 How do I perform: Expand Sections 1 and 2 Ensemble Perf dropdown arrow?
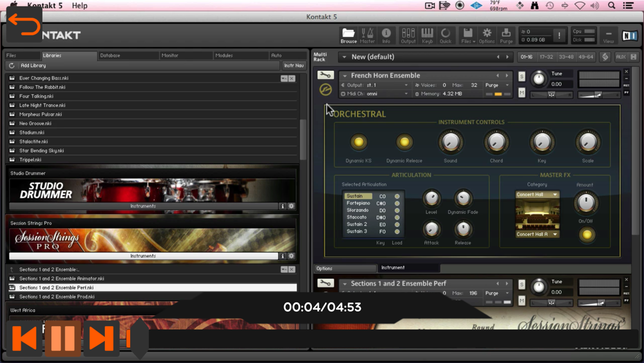pos(345,284)
